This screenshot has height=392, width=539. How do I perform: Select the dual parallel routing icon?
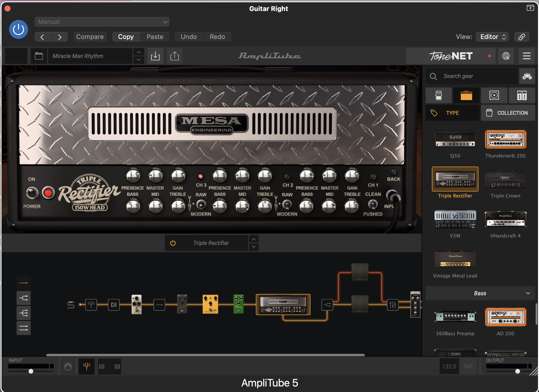(x=24, y=328)
